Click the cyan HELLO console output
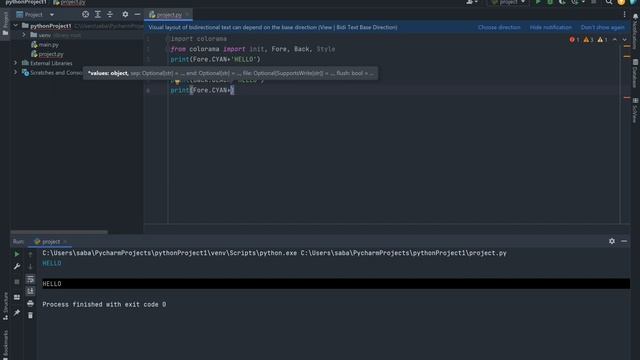Viewport: 640px width, 360px height. click(x=52, y=263)
